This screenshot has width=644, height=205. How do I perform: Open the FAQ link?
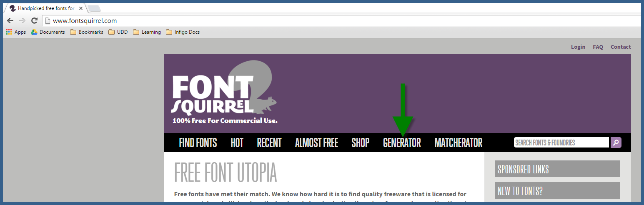(598, 47)
